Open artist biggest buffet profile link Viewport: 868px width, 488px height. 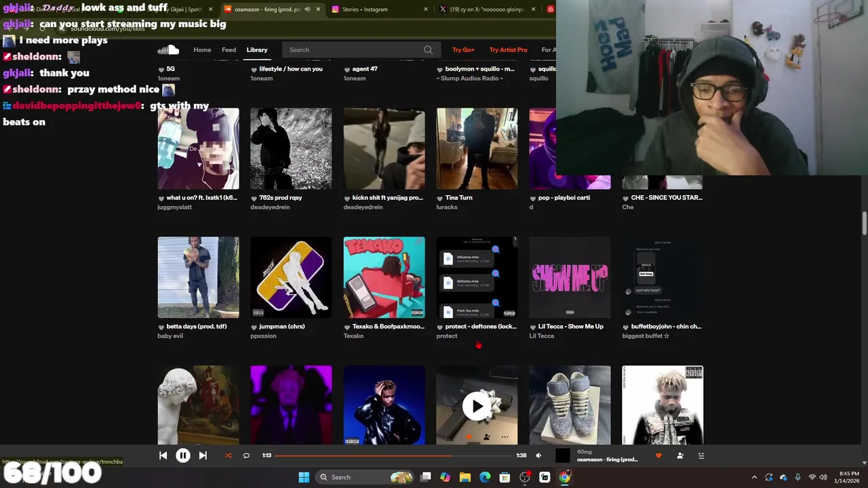[646, 336]
